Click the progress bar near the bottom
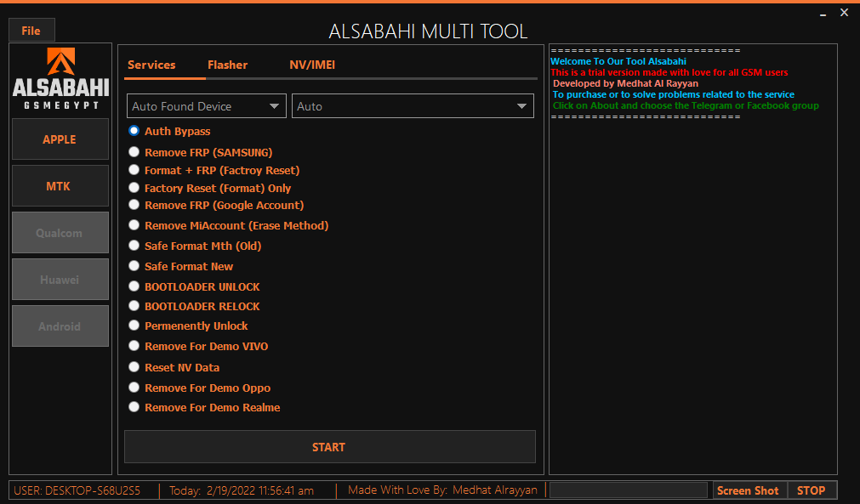The height and width of the screenshot is (504, 860). click(628, 490)
